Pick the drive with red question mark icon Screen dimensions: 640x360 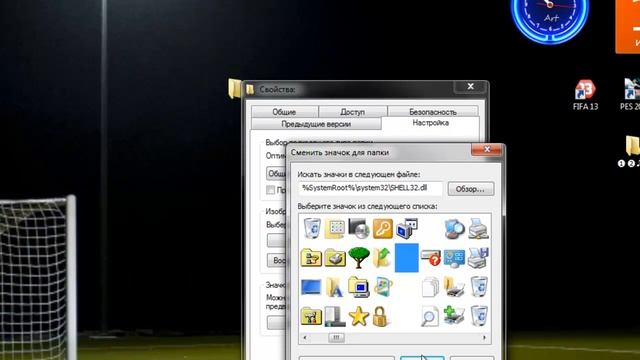pyautogui.click(x=430, y=258)
